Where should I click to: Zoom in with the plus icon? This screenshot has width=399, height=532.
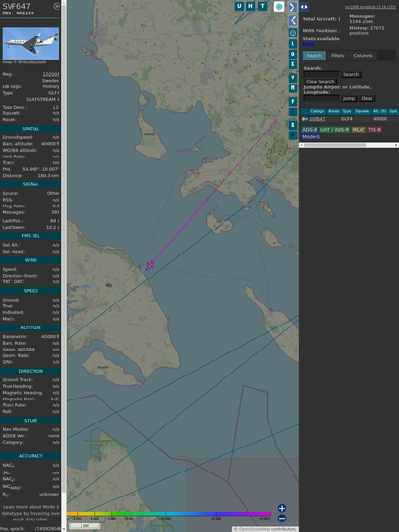point(282,508)
